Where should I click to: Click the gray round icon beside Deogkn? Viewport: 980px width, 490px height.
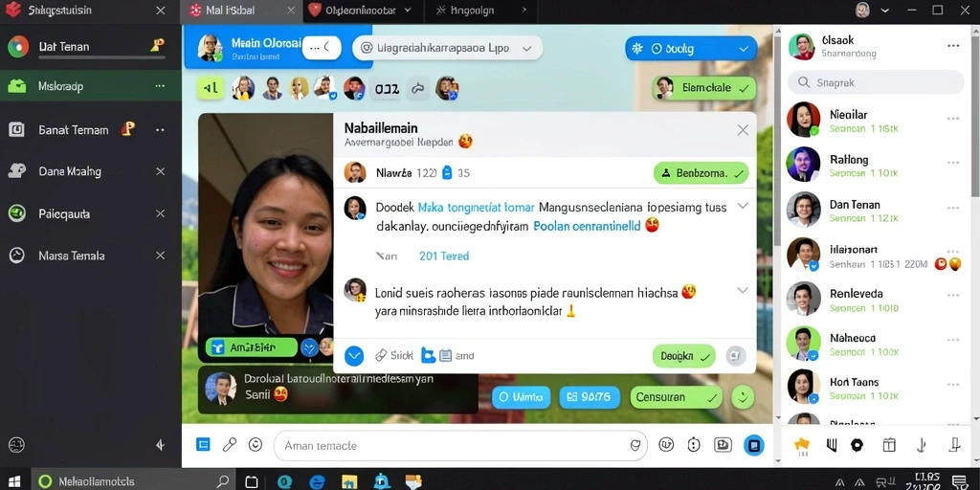pos(736,356)
